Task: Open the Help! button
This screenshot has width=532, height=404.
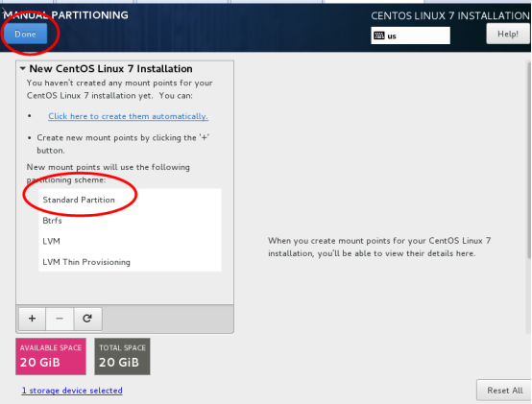Action: pyautogui.click(x=508, y=34)
